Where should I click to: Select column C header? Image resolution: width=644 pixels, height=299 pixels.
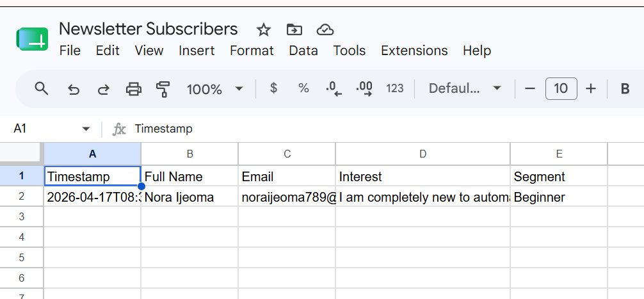(x=287, y=154)
